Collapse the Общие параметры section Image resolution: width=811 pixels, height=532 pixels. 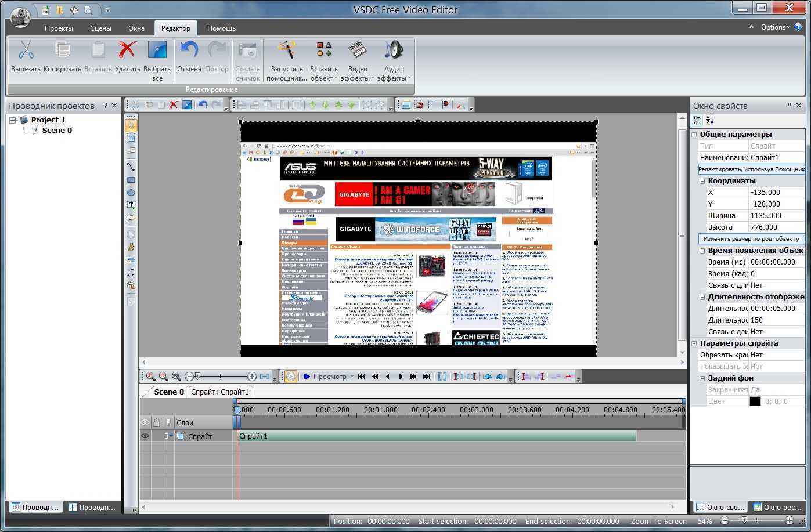coord(694,134)
